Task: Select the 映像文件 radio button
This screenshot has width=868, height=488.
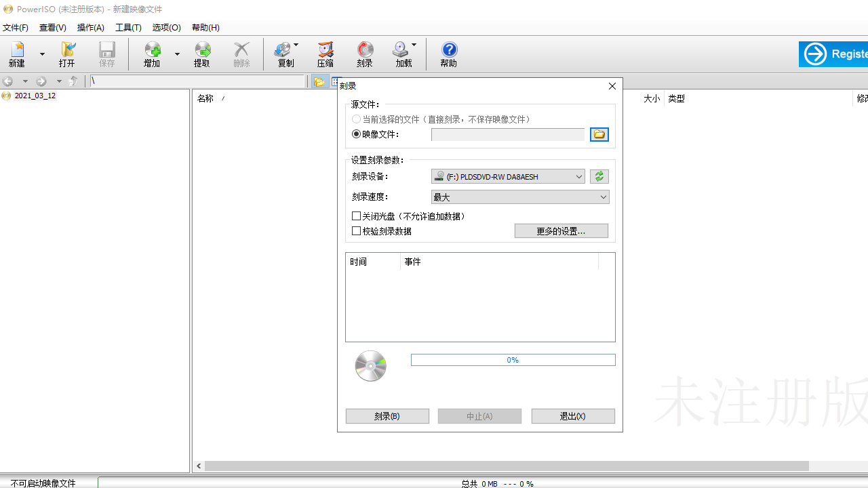Action: tap(356, 134)
